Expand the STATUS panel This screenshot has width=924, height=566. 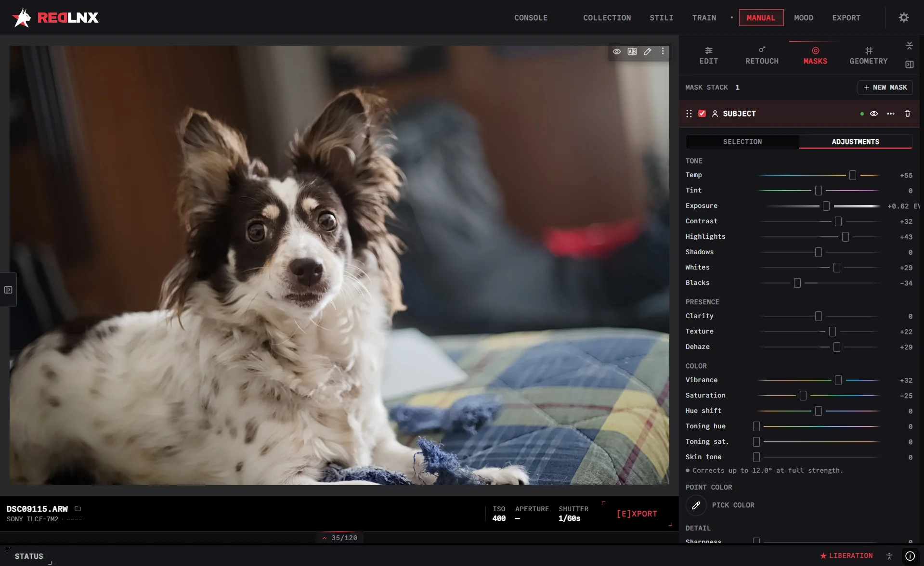pyautogui.click(x=29, y=556)
